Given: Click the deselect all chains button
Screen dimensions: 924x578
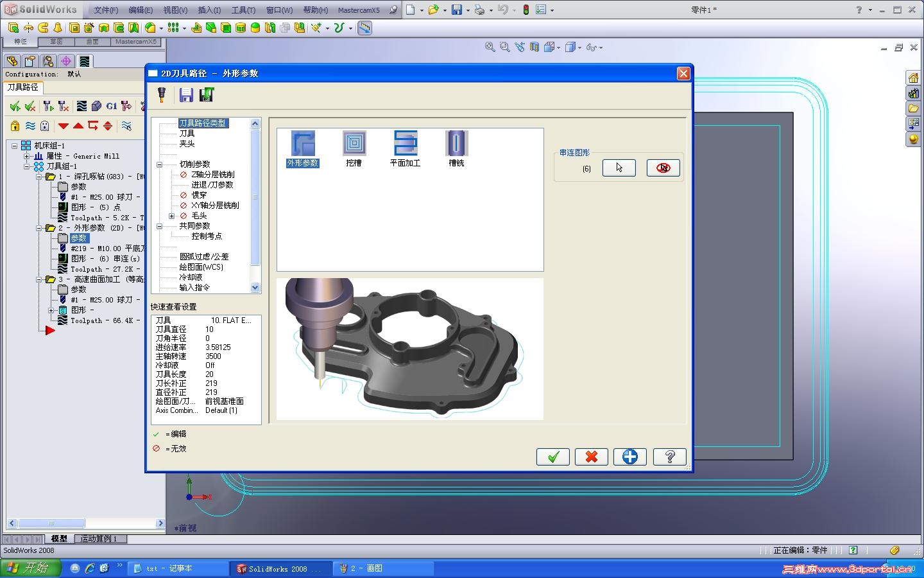Looking at the screenshot, I should [663, 168].
